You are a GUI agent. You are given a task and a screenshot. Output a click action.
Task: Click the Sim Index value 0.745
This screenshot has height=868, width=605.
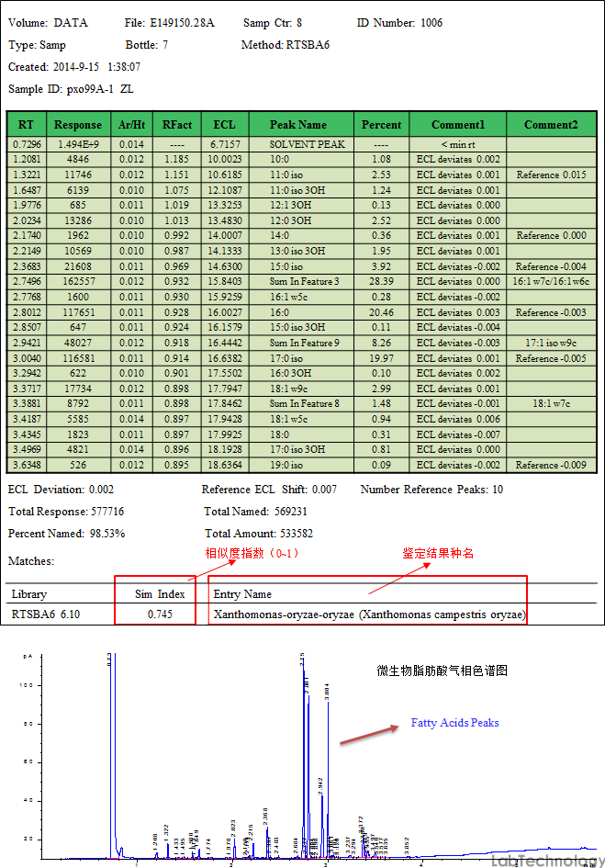point(160,614)
